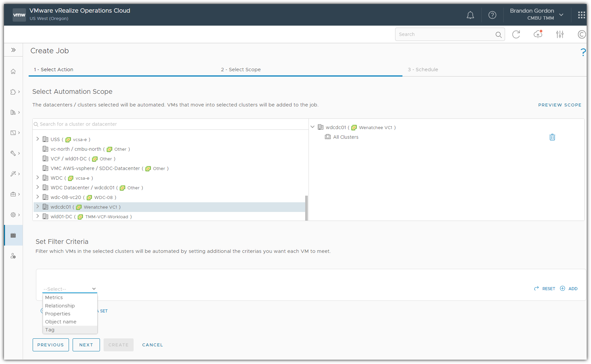Focus the cluster or datacenter search field
The height and width of the screenshot is (364, 591).
170,124
